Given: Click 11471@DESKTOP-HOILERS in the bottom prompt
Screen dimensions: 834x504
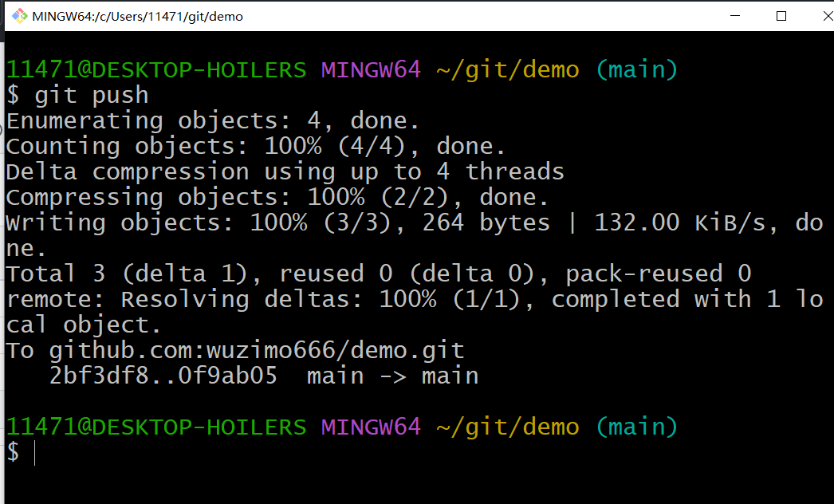Looking at the screenshot, I should pyautogui.click(x=156, y=427).
